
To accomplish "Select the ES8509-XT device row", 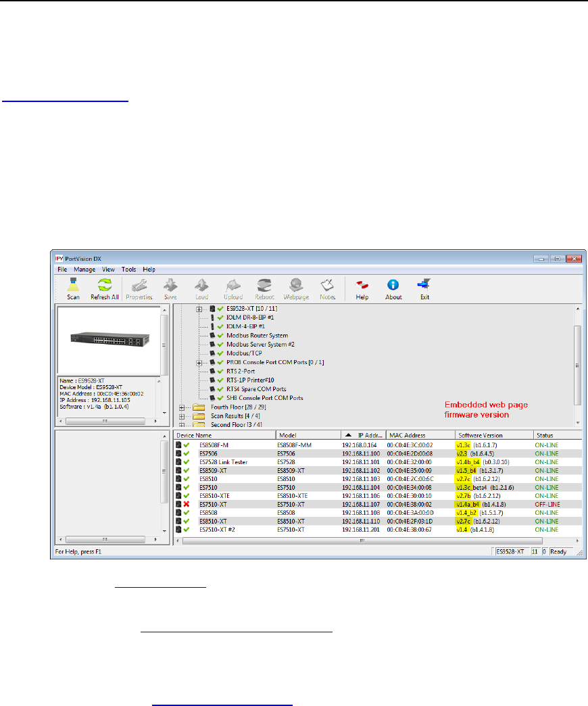I will (x=378, y=470).
